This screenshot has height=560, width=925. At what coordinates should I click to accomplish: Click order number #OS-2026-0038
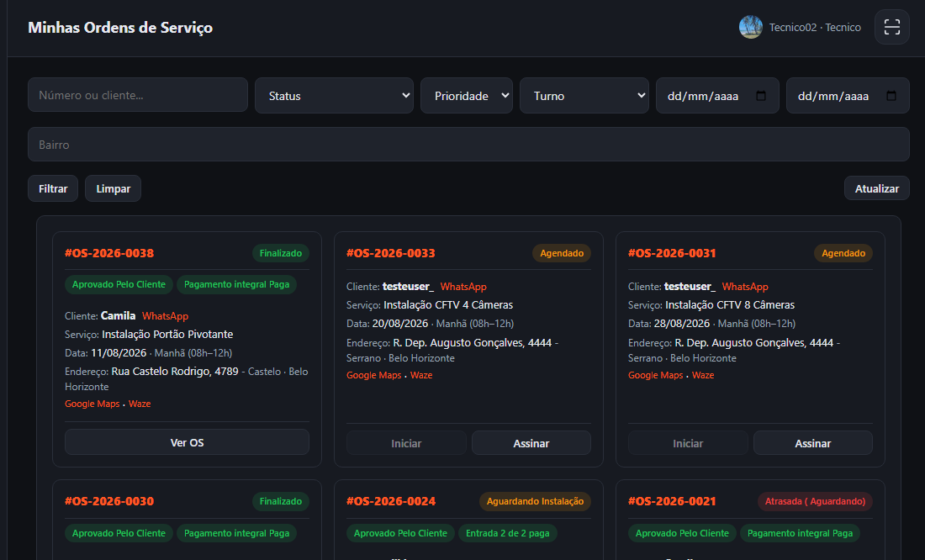[109, 253]
